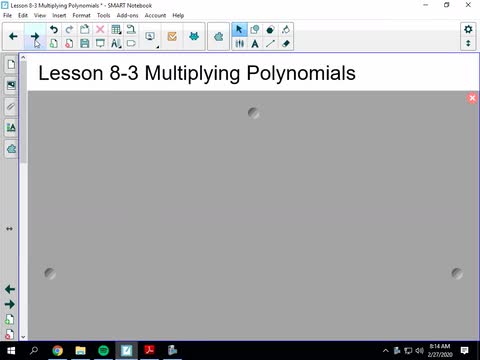This screenshot has width=480, height=360.
Task: Expand the screen shade options dropdown arrow
Action: [x=157, y=47]
